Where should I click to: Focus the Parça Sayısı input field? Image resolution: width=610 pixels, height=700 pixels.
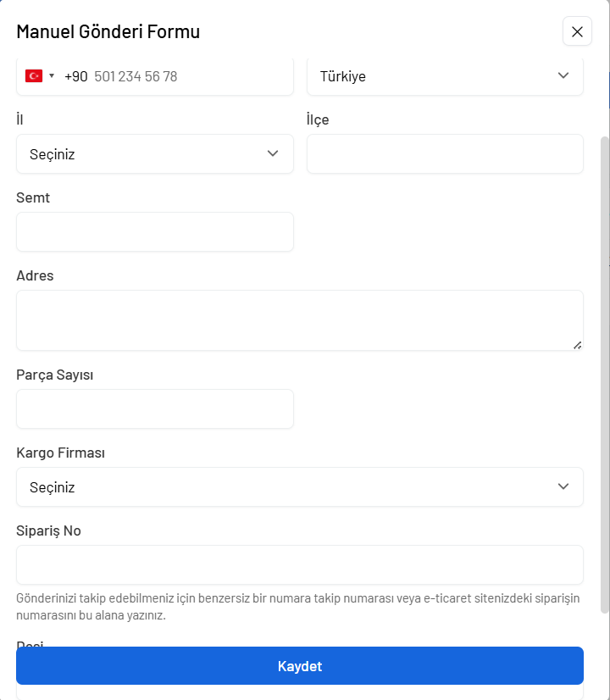click(155, 409)
